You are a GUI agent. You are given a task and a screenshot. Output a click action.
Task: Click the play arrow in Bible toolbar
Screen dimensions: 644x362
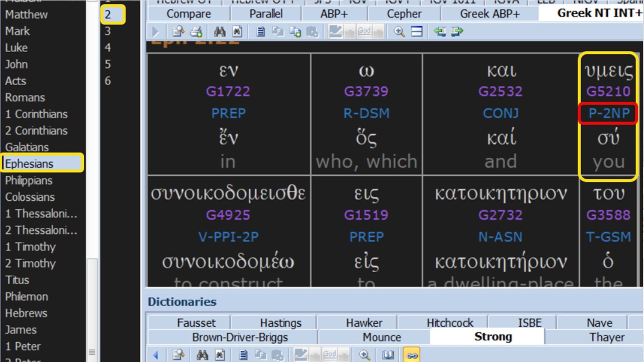[156, 31]
